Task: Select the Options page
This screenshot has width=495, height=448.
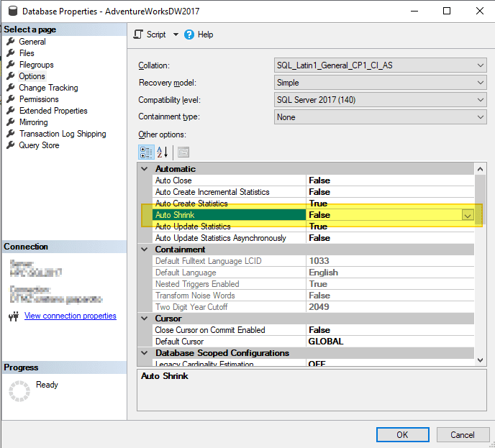Action: (x=32, y=76)
